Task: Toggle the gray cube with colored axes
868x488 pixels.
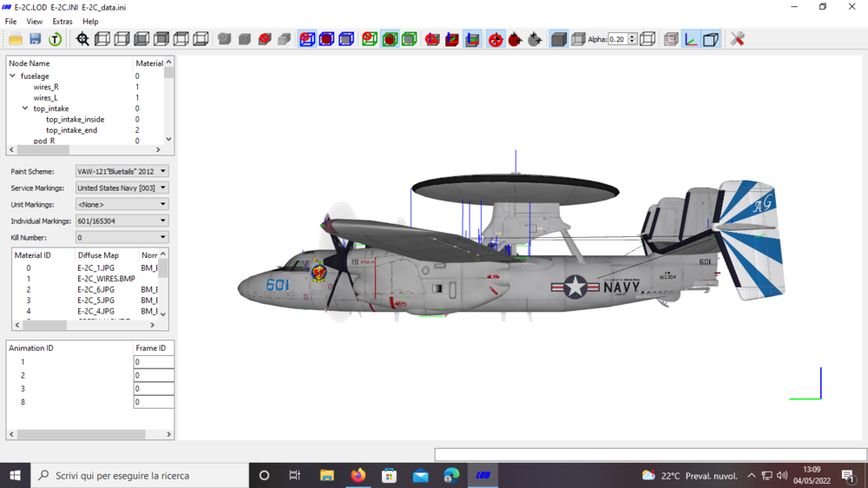Action: tap(472, 39)
